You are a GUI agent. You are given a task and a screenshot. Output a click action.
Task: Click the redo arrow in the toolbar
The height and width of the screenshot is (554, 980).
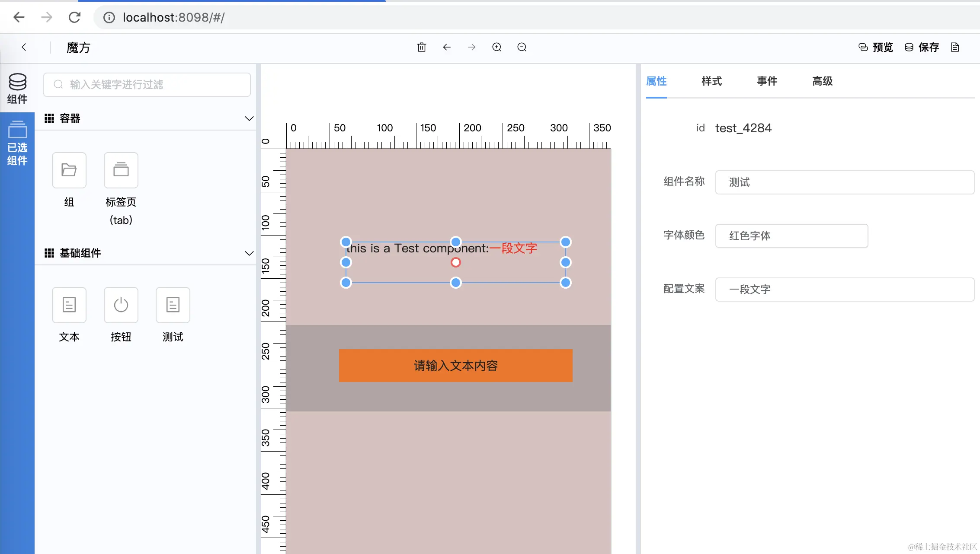[x=472, y=47]
